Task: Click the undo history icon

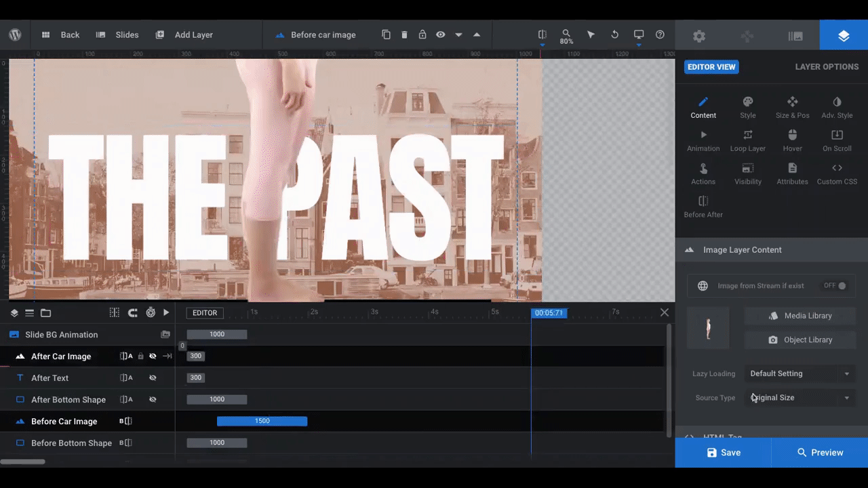Action: pos(614,35)
